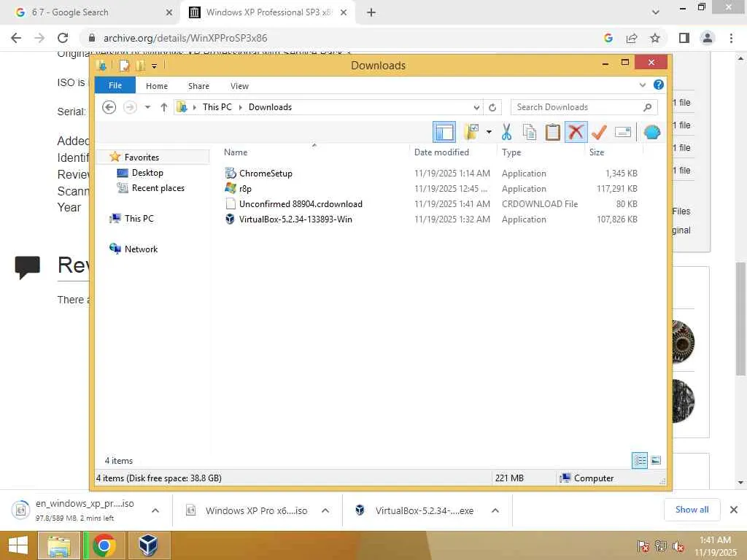Bookmark this page with star icon
This screenshot has height=560, width=747.
click(x=655, y=38)
